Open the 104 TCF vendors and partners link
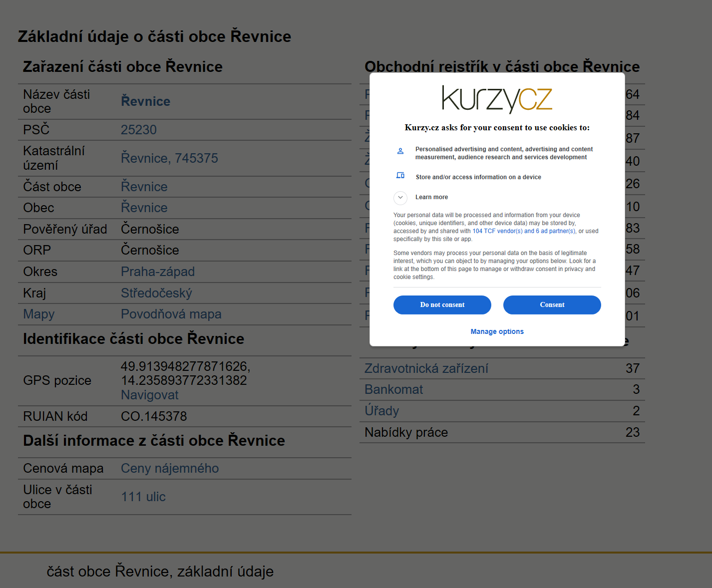The width and height of the screenshot is (712, 588). click(x=524, y=231)
